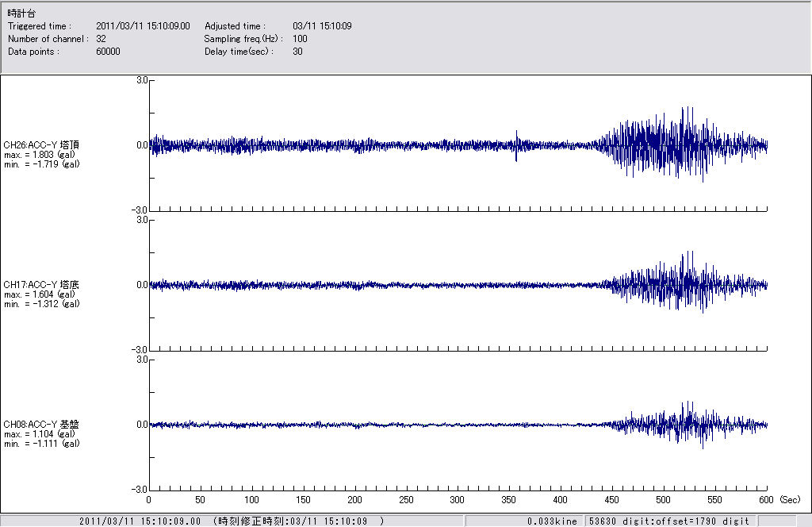Click the 100 label on the time axis
812x527 pixels.
(251, 500)
